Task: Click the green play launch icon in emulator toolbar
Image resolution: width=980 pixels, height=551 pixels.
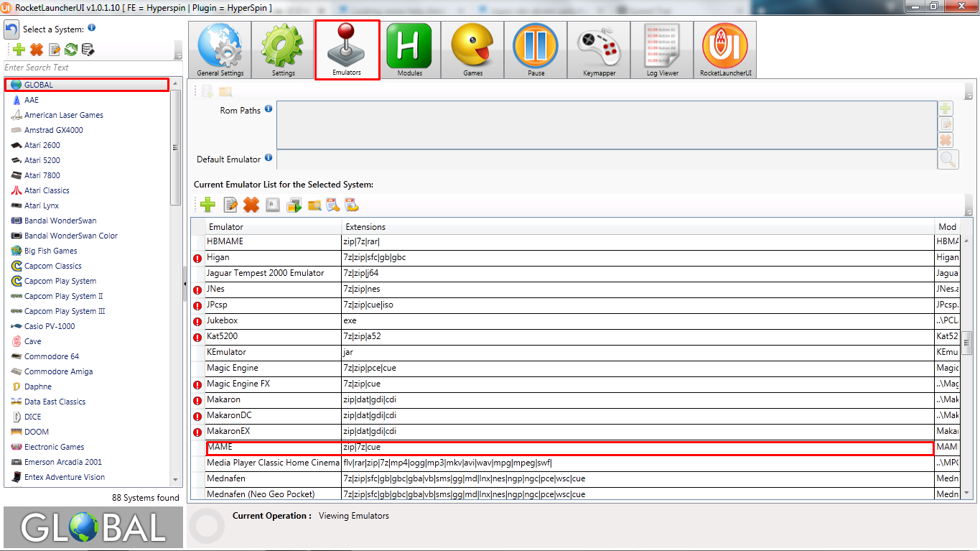Action: (x=294, y=205)
